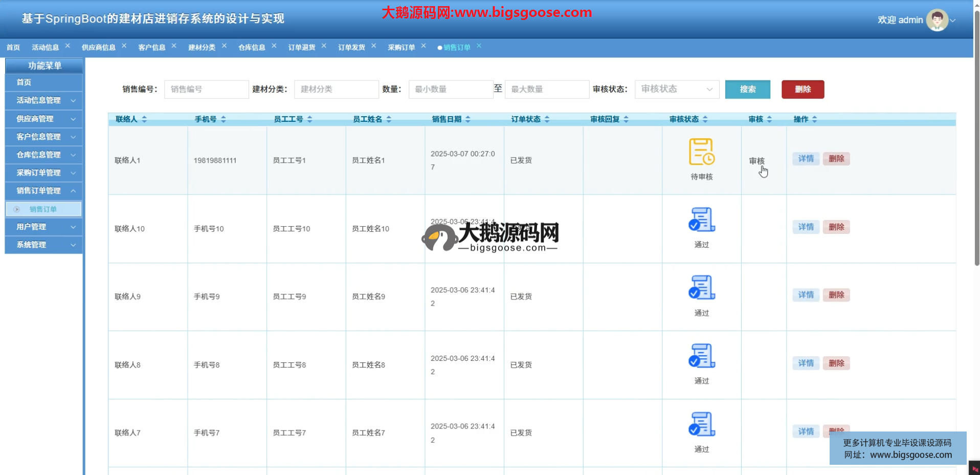Close the 活动信息 tab

tap(68, 46)
